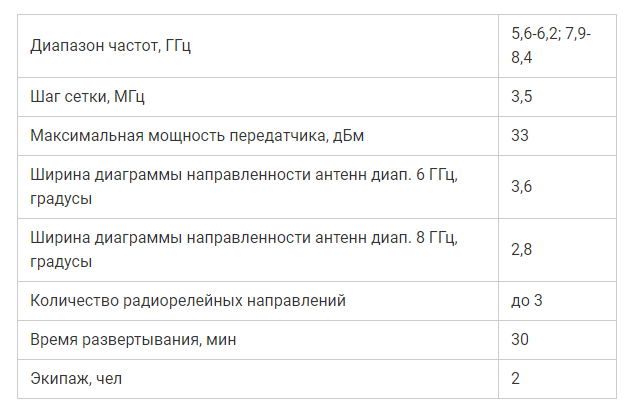Image resolution: width=626 pixels, height=411 pixels.
Task: Click 'Количество радиорелейных направлений' label
Action: coord(188,299)
